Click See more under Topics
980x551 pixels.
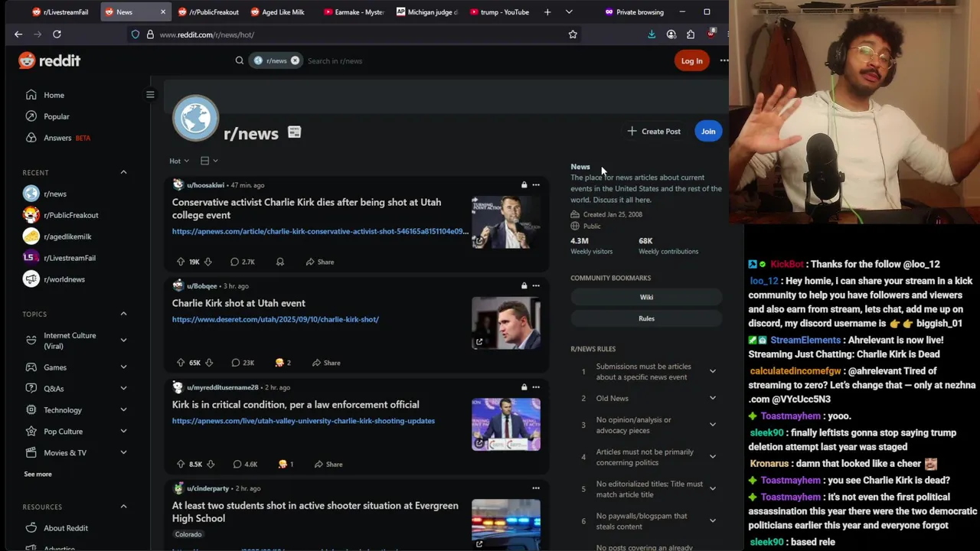tap(38, 474)
